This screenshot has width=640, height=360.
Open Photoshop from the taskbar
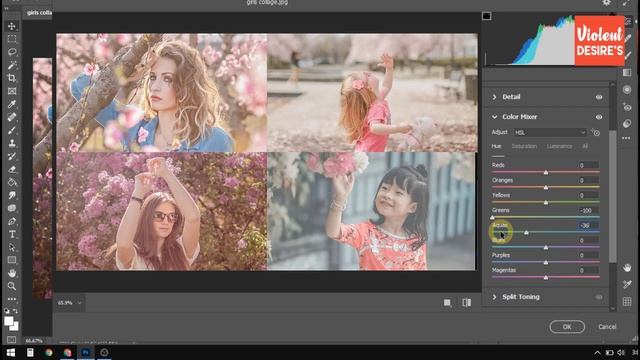coord(86,353)
